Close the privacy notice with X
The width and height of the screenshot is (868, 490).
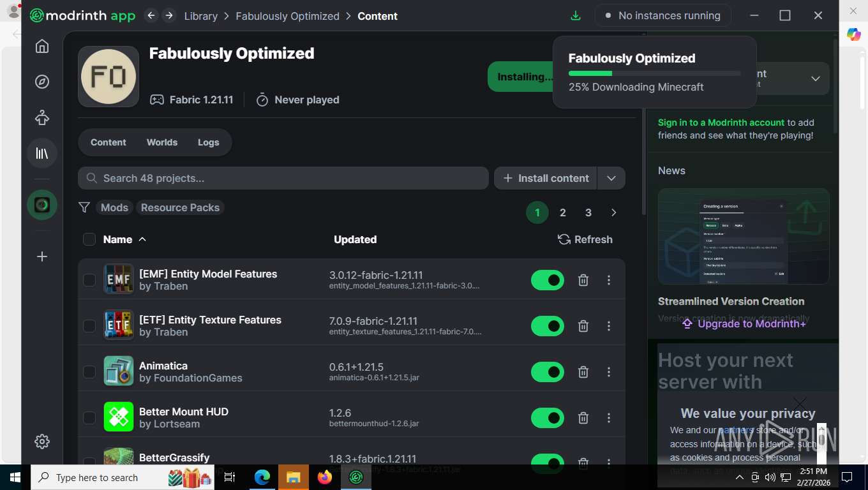[x=800, y=403]
